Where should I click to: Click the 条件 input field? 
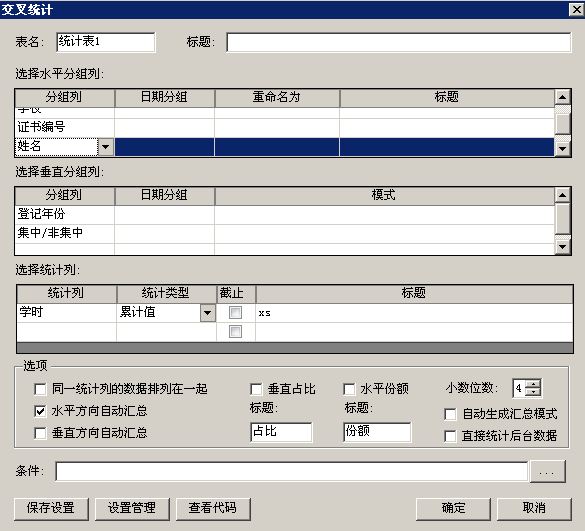click(292, 472)
